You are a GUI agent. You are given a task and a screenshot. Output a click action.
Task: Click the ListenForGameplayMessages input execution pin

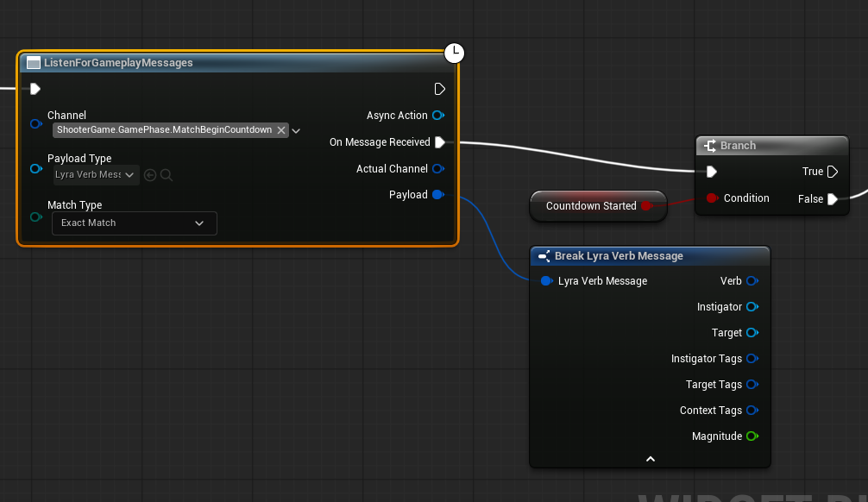(x=35, y=89)
